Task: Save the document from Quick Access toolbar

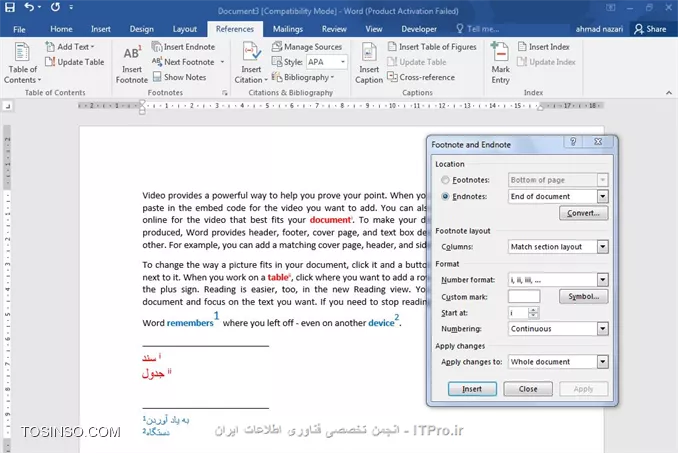Action: [x=10, y=7]
